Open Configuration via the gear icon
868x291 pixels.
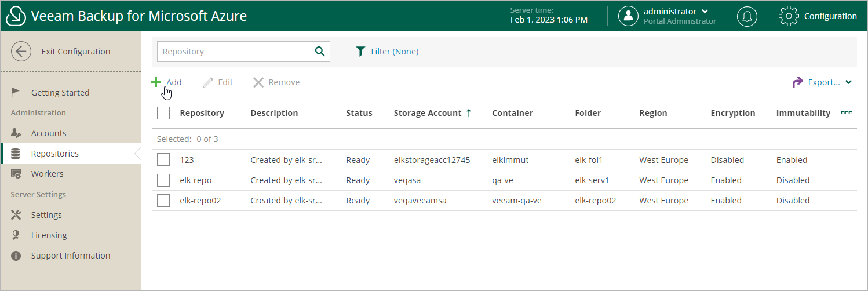pos(789,16)
